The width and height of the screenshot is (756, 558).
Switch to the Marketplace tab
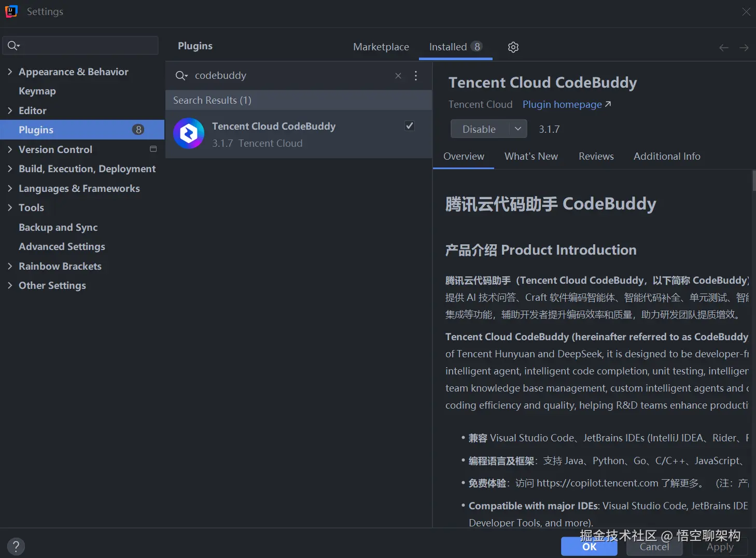pos(381,47)
